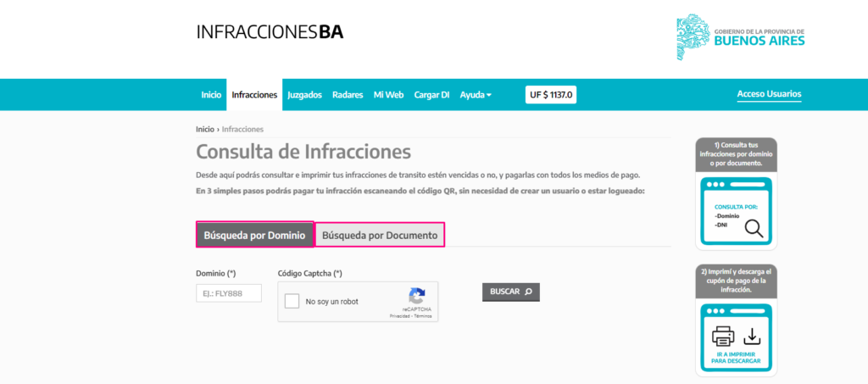
Task: Focus the Dominio input field
Action: [229, 293]
